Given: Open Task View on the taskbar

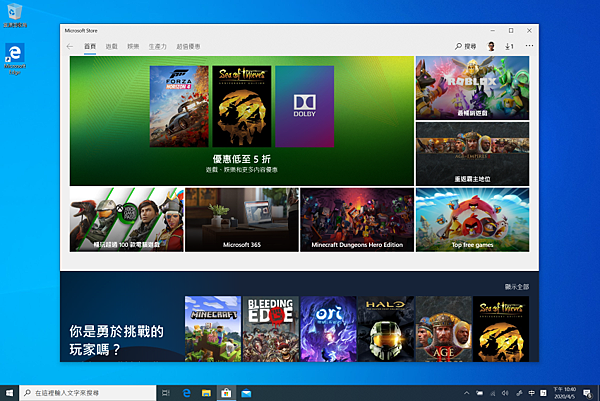Looking at the screenshot, I should click(166, 393).
